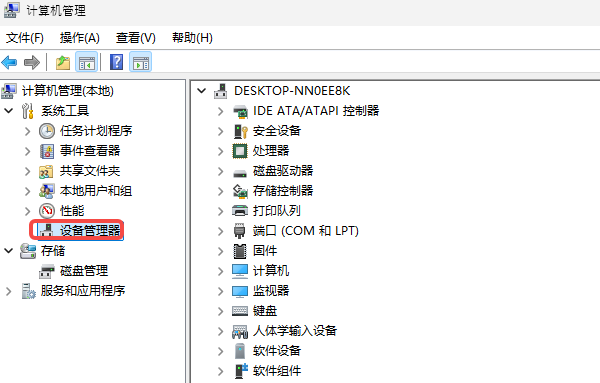This screenshot has width=600, height=383.
Task: Select 磁盘管理 under 存储
Action: [84, 271]
